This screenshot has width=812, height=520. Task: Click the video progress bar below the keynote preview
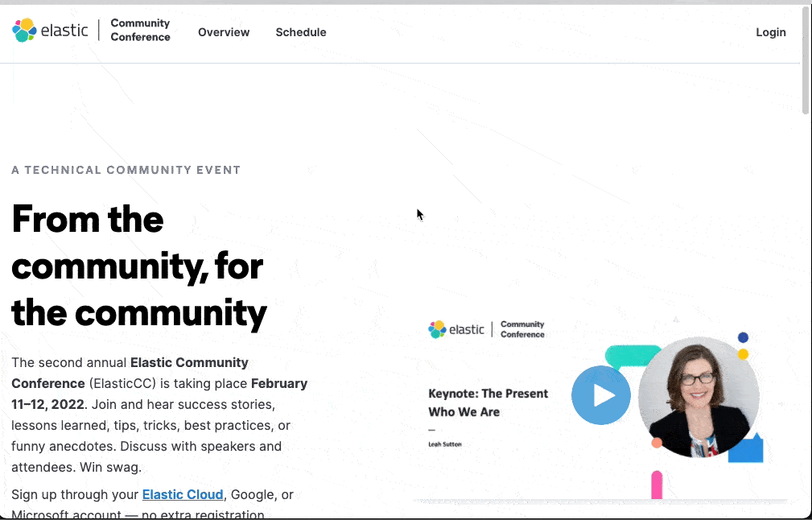coord(605,501)
